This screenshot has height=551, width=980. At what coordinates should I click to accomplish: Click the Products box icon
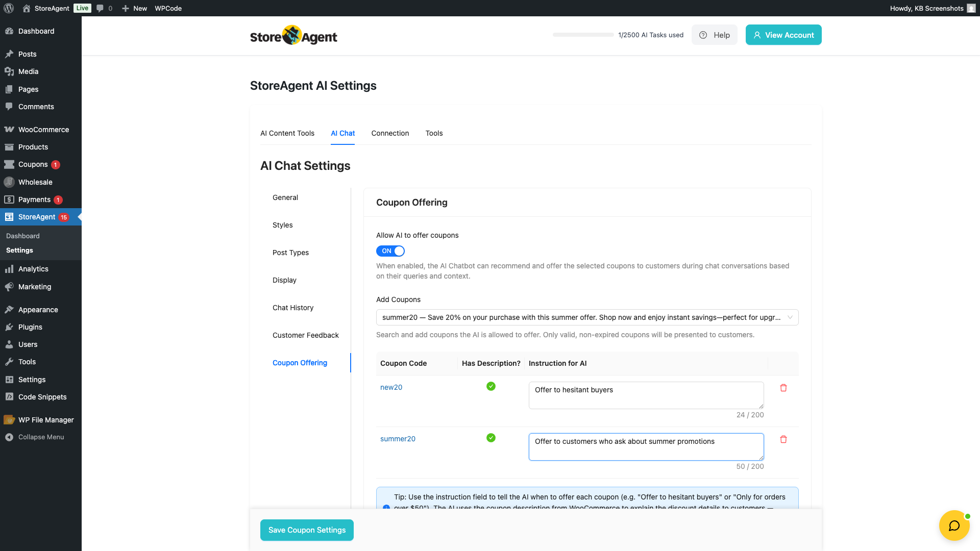(x=9, y=147)
